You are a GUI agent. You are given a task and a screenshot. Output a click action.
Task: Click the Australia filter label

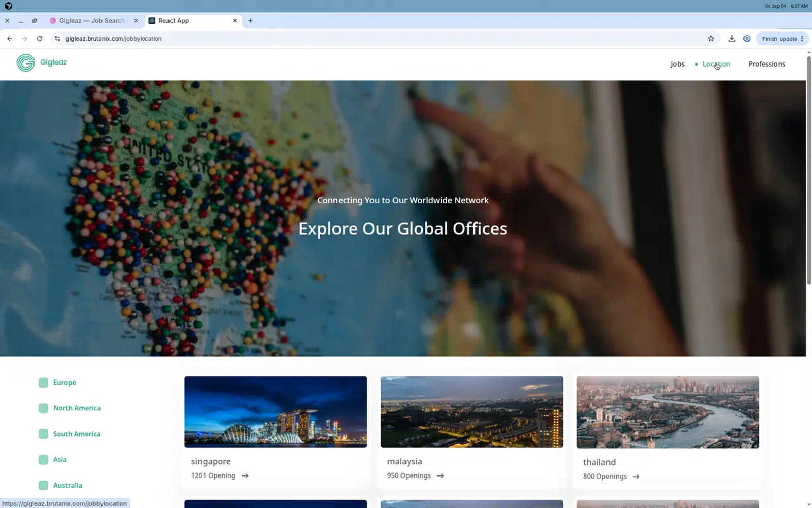pos(67,486)
